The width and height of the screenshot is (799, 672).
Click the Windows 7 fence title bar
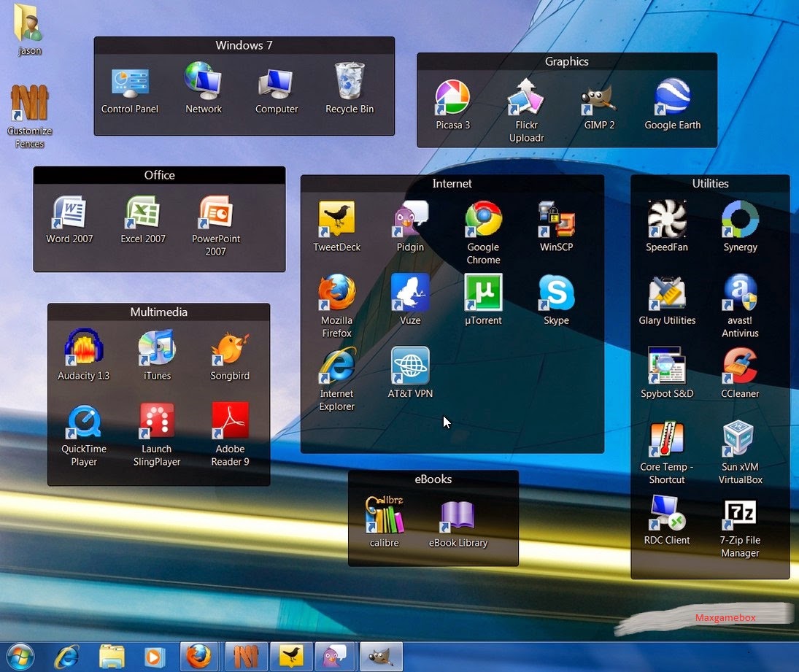click(x=244, y=45)
